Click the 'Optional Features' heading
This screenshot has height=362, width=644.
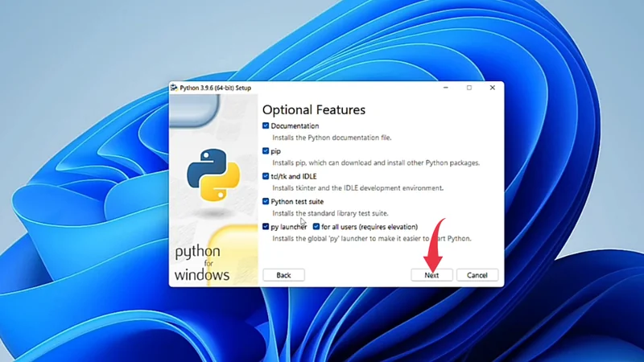[314, 109]
